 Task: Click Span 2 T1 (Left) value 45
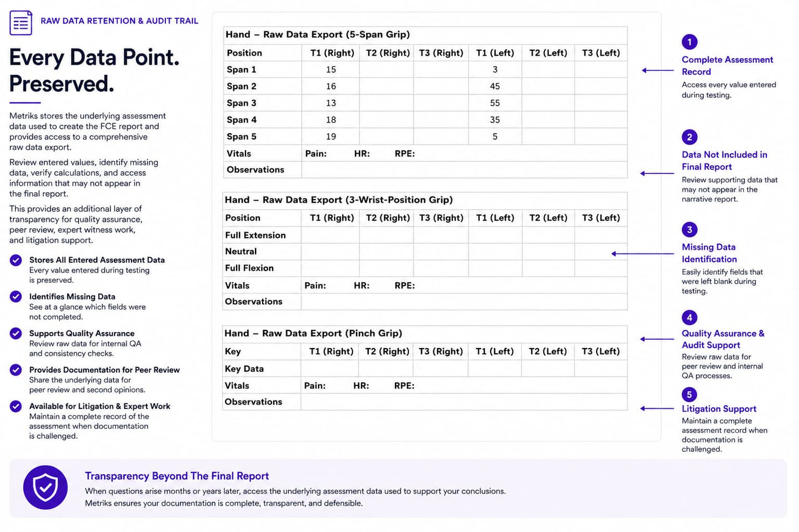coord(495,86)
